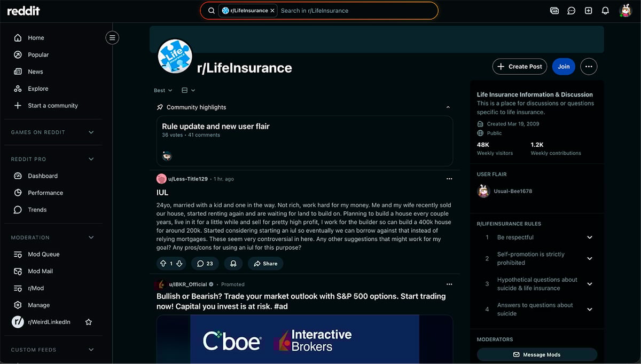Open the Chat icon in the header
Viewport: 641px width, 364px height.
click(571, 10)
